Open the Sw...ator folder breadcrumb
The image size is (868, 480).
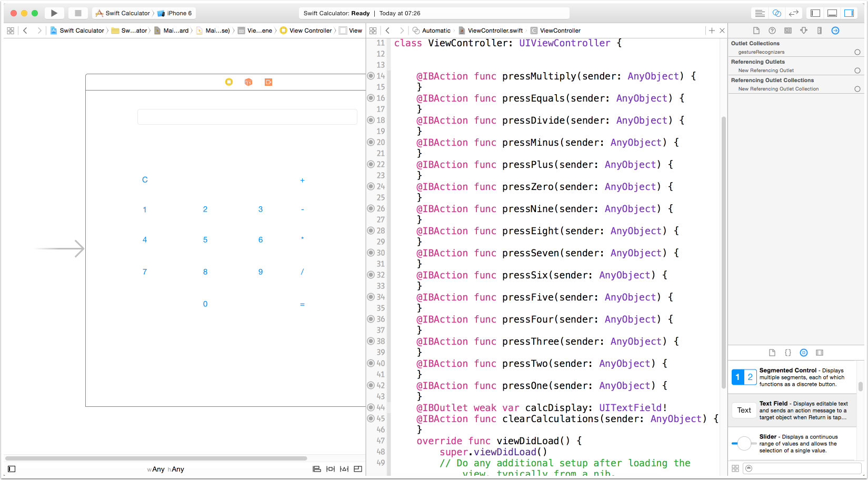129,31
